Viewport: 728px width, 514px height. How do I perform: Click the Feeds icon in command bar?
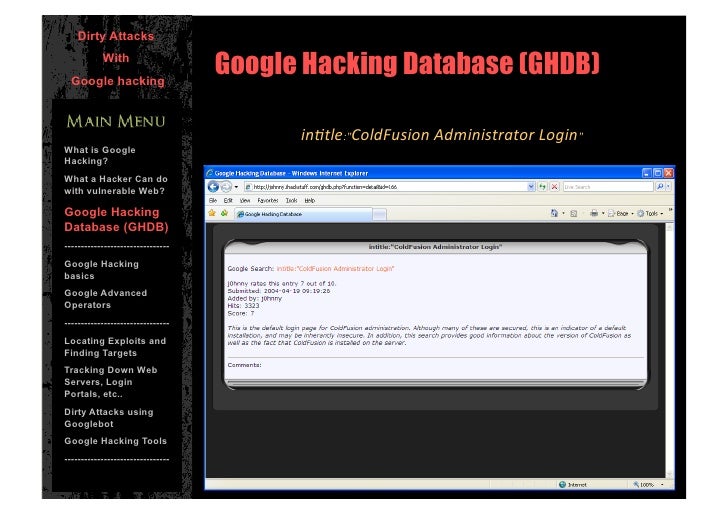point(573,214)
